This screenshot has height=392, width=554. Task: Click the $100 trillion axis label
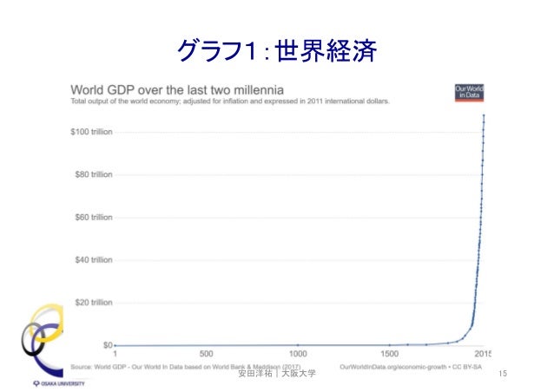coord(91,132)
